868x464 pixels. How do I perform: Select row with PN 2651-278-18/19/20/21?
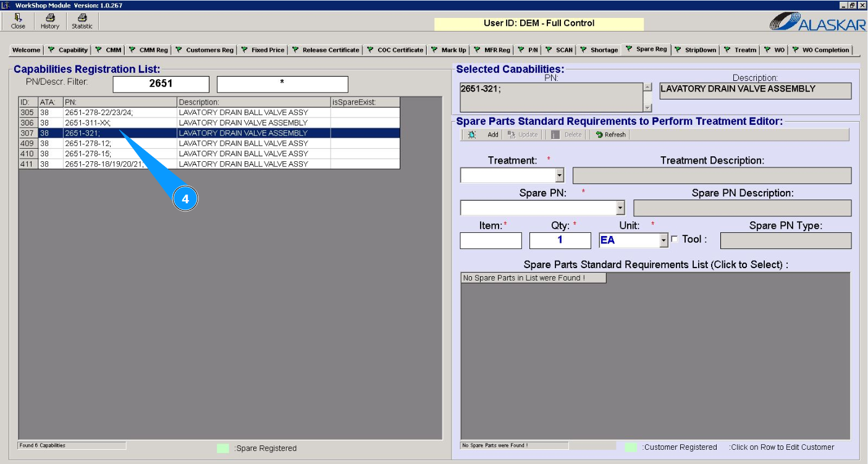209,164
